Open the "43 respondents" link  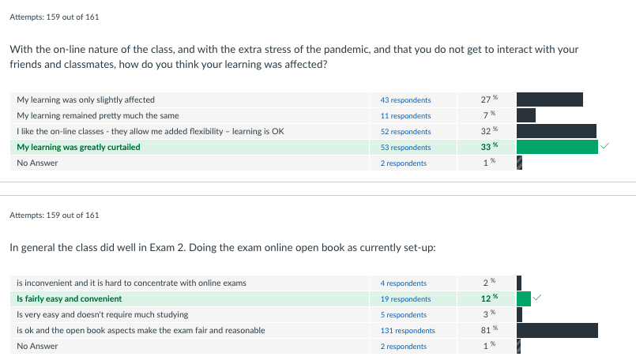coord(405,100)
